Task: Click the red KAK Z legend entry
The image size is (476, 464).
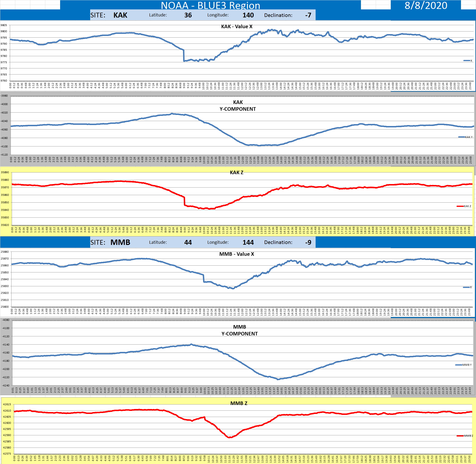Action: [464, 206]
